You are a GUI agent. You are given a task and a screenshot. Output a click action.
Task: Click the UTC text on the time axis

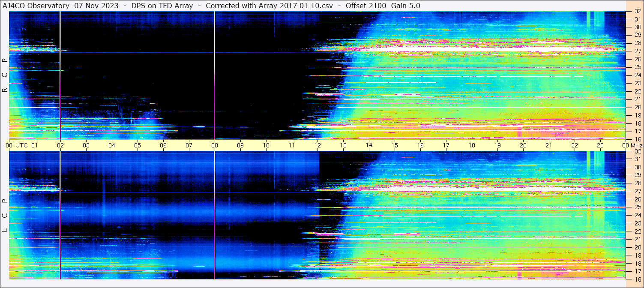pyautogui.click(x=22, y=145)
